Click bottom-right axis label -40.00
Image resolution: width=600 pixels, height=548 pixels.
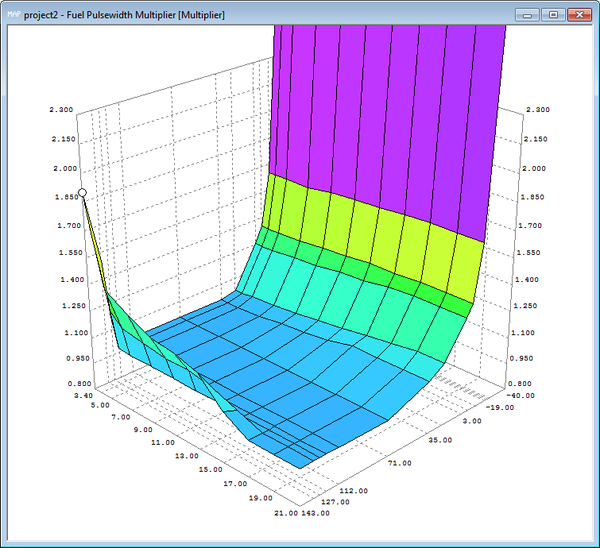[x=520, y=396]
